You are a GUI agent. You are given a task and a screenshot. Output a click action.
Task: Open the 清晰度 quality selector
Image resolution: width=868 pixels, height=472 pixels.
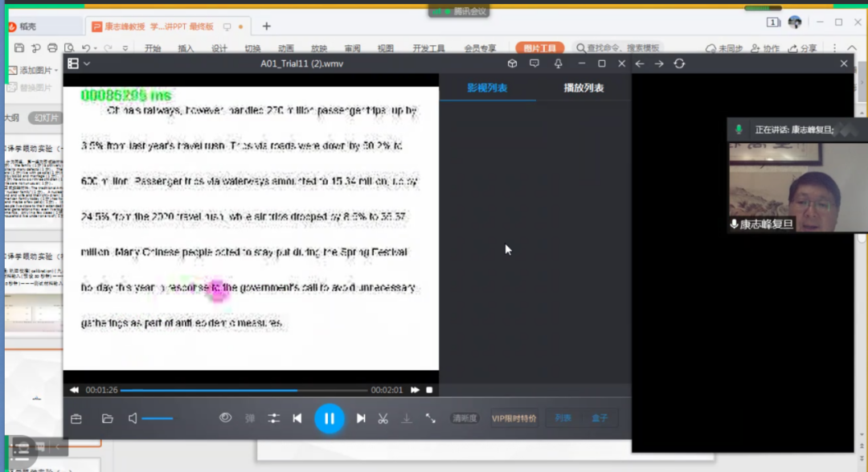coord(465,418)
